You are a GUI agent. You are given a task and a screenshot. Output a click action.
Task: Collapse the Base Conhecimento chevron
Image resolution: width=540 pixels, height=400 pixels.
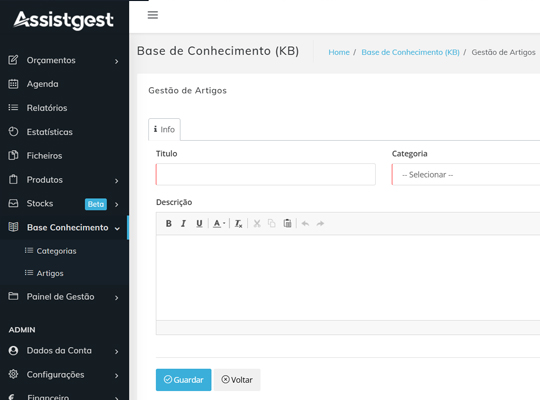click(x=117, y=228)
